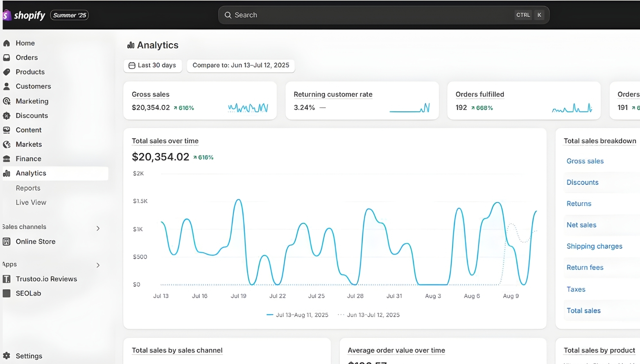Click the Shipping charges link
Image resolution: width=640 pixels, height=364 pixels.
coord(594,246)
